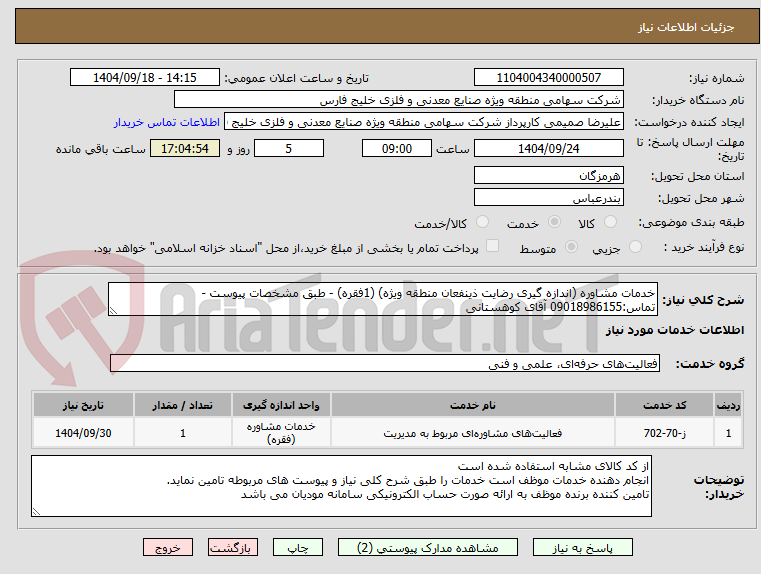Click the تعداد / مقدار column header
Image resolution: width=761 pixels, height=574 pixels.
(182, 405)
